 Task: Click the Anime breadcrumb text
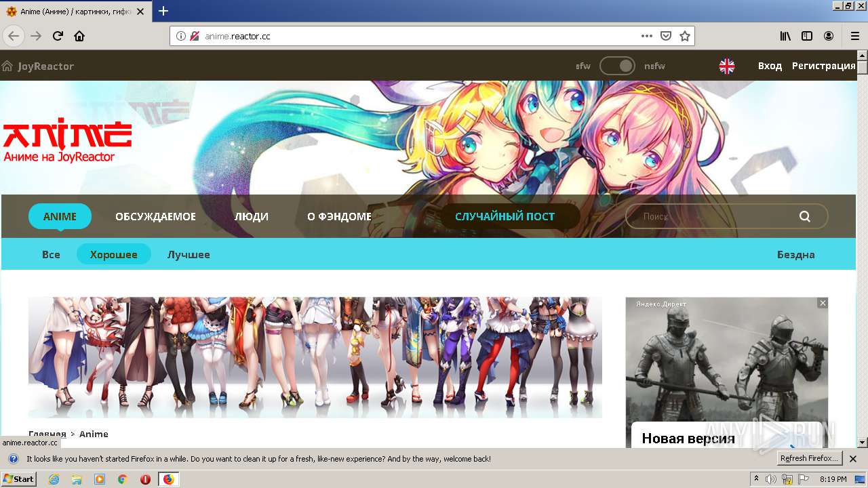click(94, 434)
